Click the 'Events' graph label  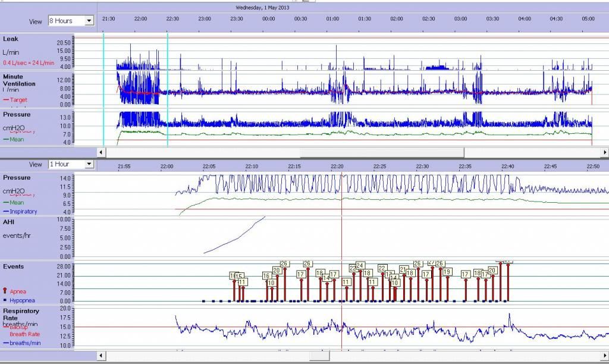[13, 266]
